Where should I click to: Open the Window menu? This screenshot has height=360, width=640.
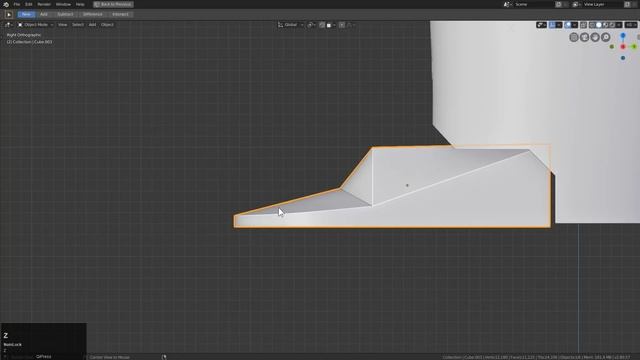click(x=63, y=4)
